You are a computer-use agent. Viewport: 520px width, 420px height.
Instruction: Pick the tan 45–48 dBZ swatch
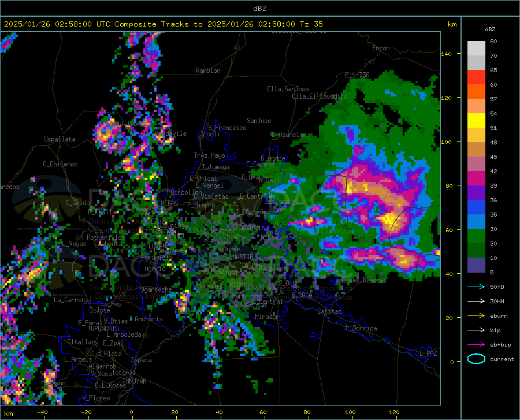click(x=476, y=150)
